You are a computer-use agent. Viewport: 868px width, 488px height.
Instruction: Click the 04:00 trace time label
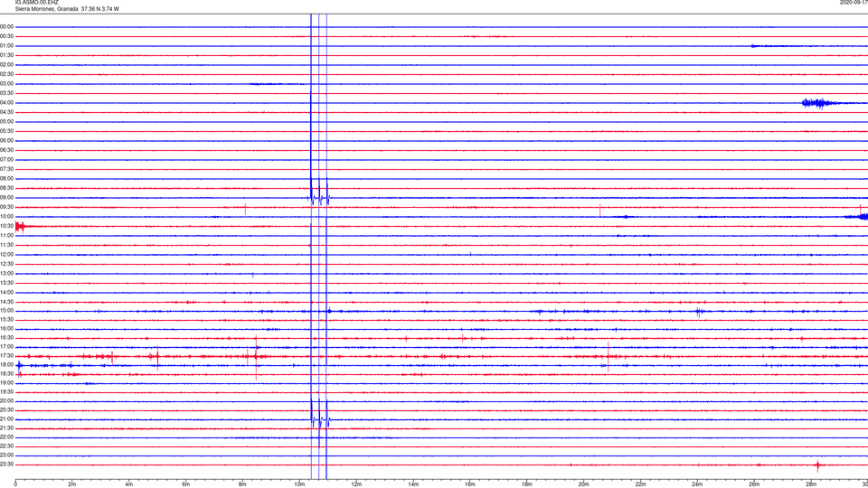point(6,103)
